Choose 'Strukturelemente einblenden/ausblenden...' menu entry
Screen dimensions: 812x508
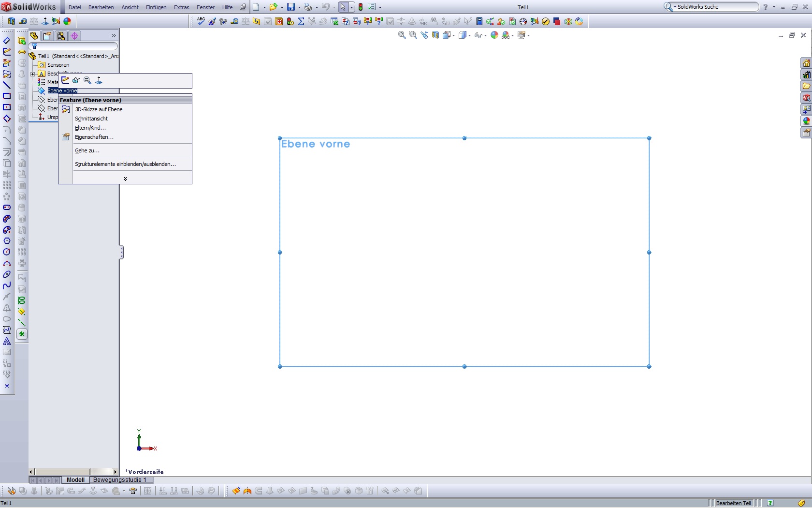[126, 164]
